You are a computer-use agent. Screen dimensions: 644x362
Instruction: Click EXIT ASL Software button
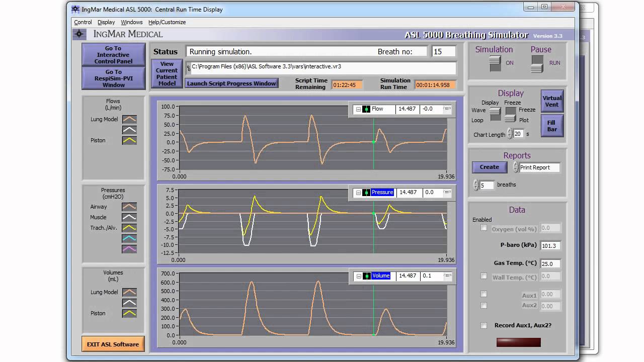(113, 344)
